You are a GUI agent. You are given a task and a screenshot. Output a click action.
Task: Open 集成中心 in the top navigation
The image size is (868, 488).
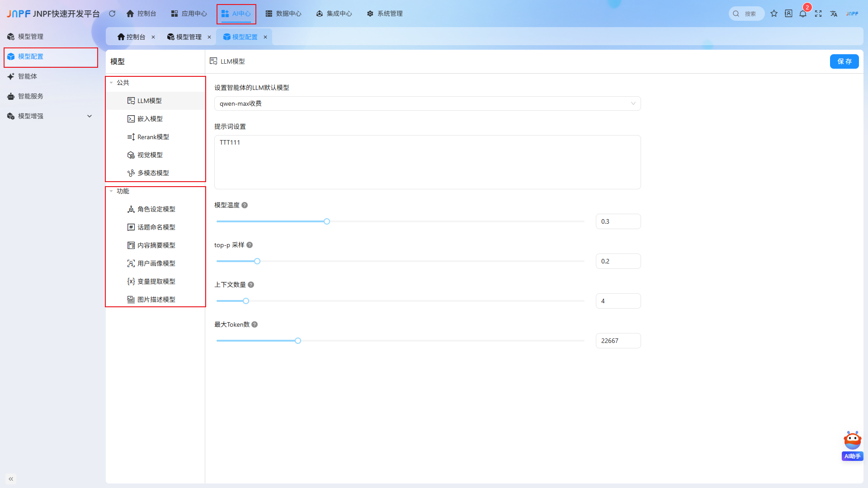coord(334,14)
